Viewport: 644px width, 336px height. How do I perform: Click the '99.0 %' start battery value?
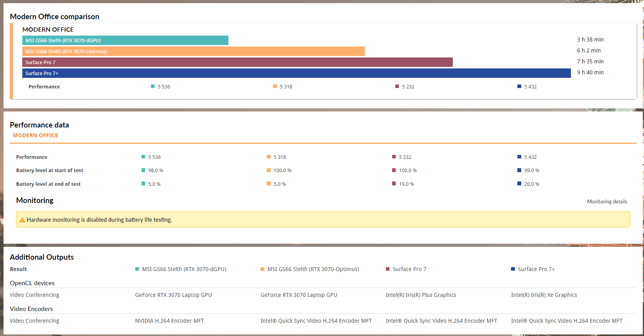pyautogui.click(x=532, y=171)
